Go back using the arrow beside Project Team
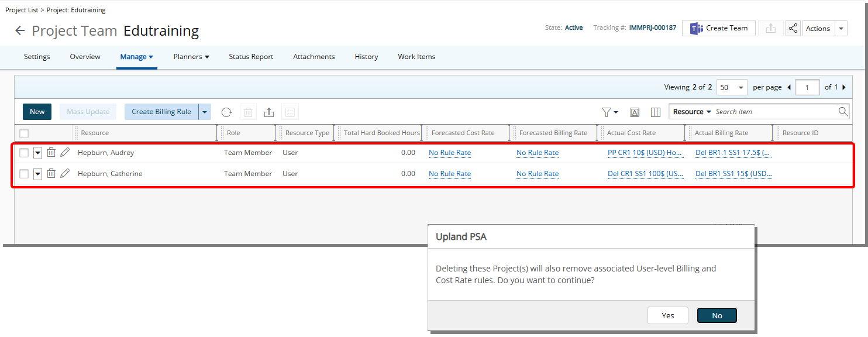Screen dimensions: 868x337 [20, 30]
